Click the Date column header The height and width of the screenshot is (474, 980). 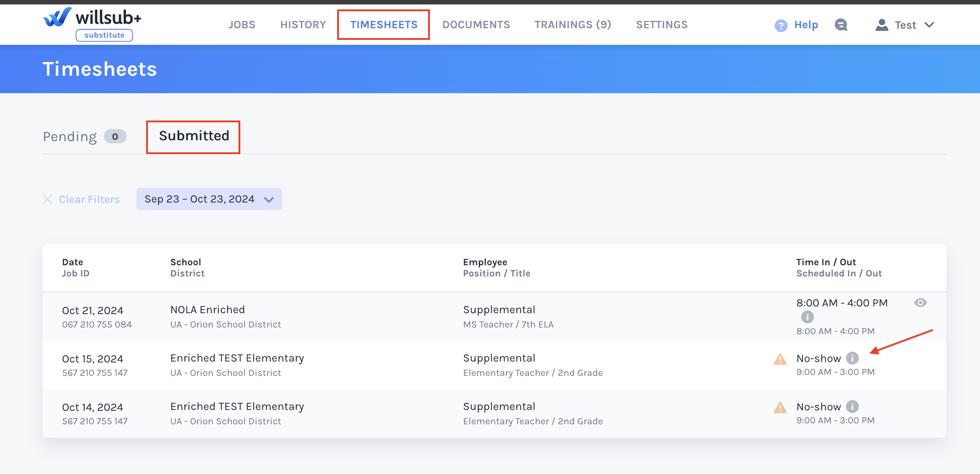[73, 262]
